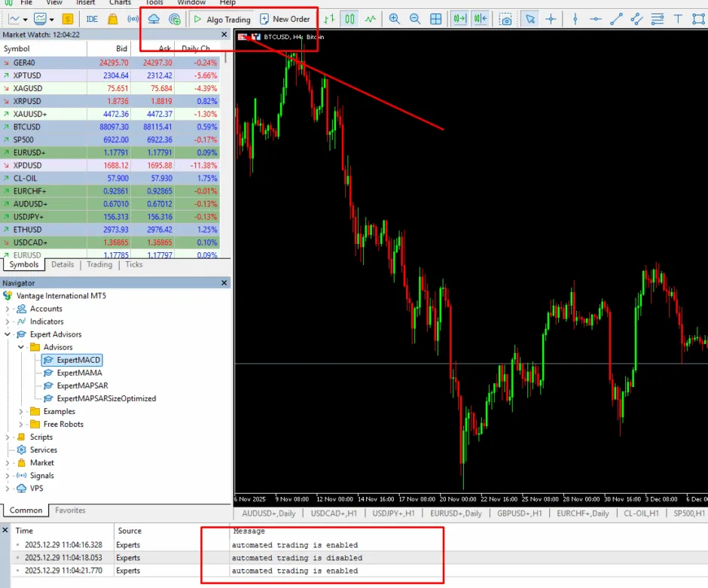The width and height of the screenshot is (708, 588).
Task: Open the VPS cloud toolbar icon
Action: pyautogui.click(x=154, y=19)
